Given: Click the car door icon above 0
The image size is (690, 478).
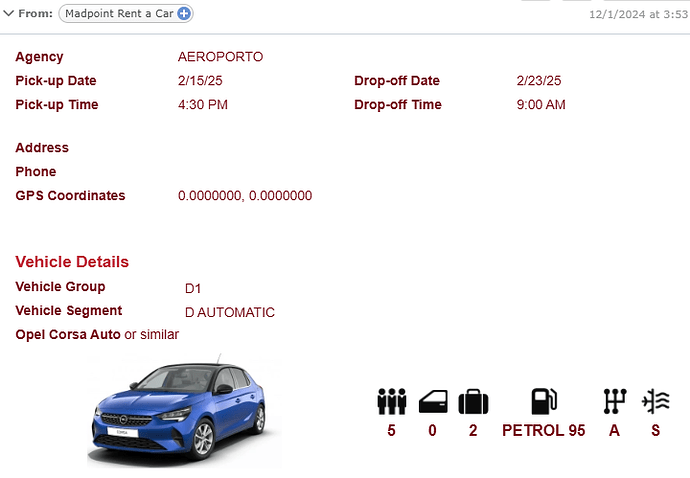Looking at the screenshot, I should point(433,401).
